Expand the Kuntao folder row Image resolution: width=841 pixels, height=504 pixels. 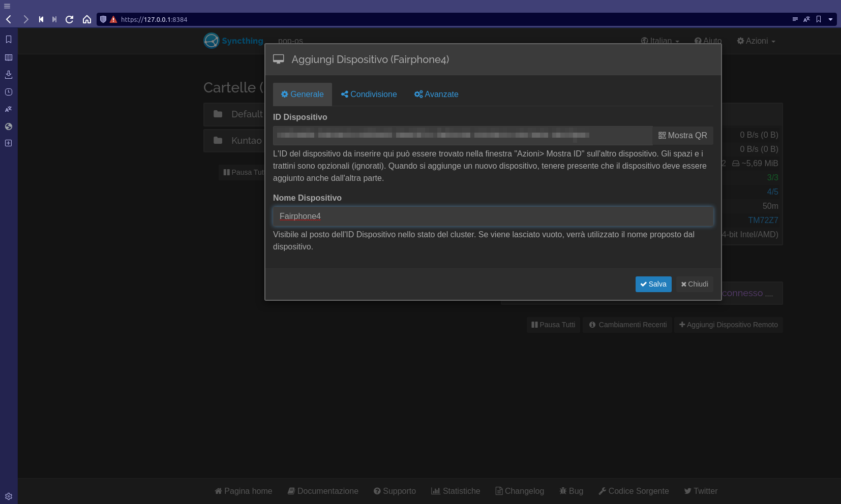234,141
